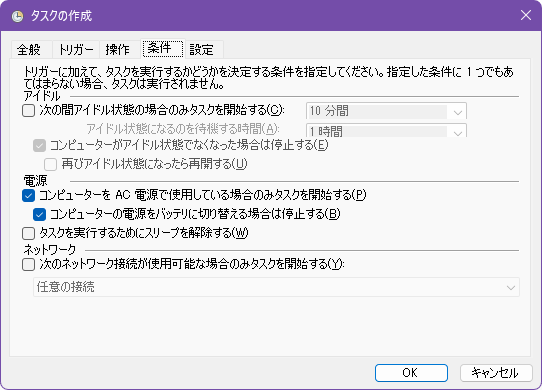
Task: Open the 10 分間 idle duration dropdown
Action: pos(386,111)
